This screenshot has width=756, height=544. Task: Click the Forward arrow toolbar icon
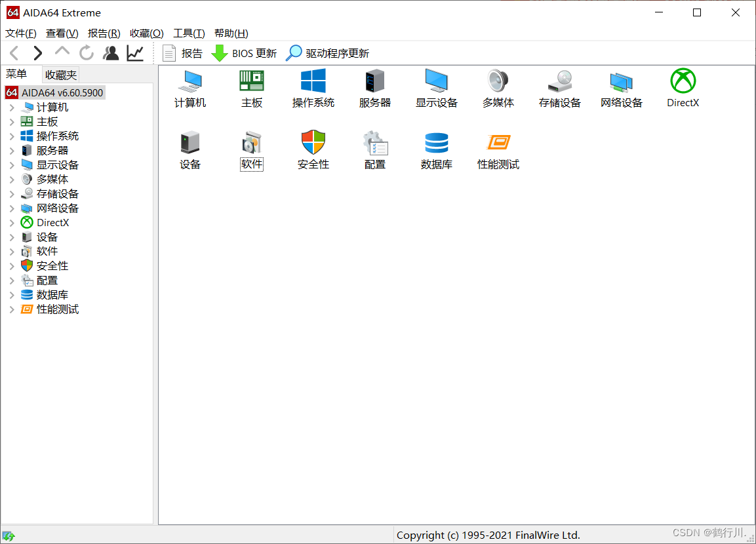37,53
